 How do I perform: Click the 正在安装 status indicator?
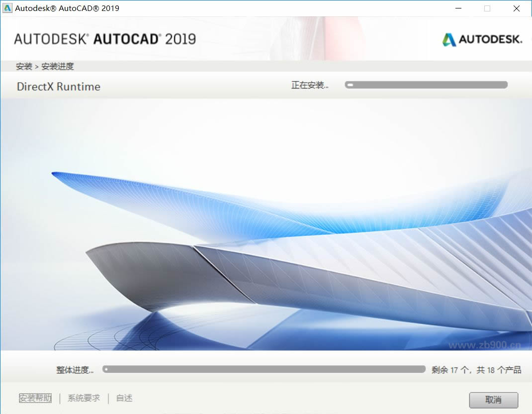[x=309, y=85]
